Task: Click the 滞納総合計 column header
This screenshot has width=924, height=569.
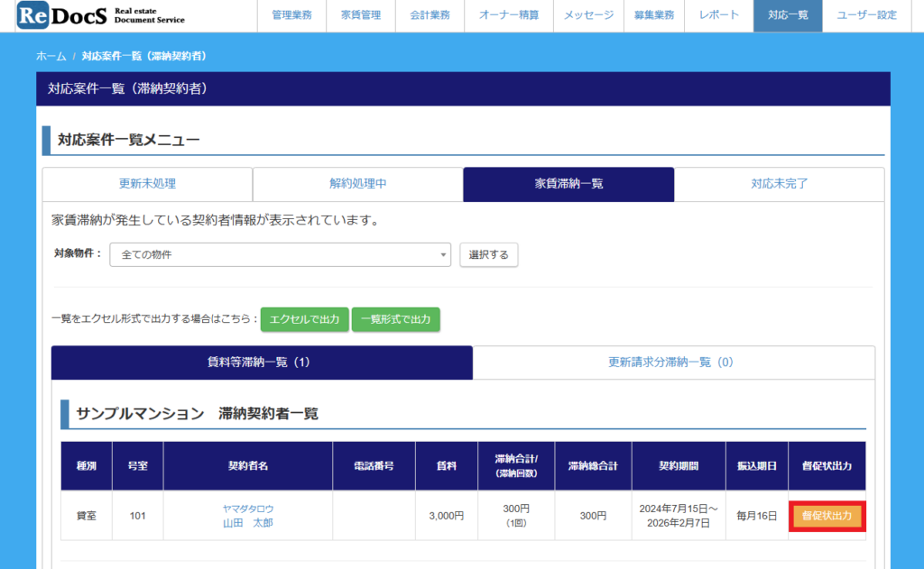Action: tap(593, 466)
